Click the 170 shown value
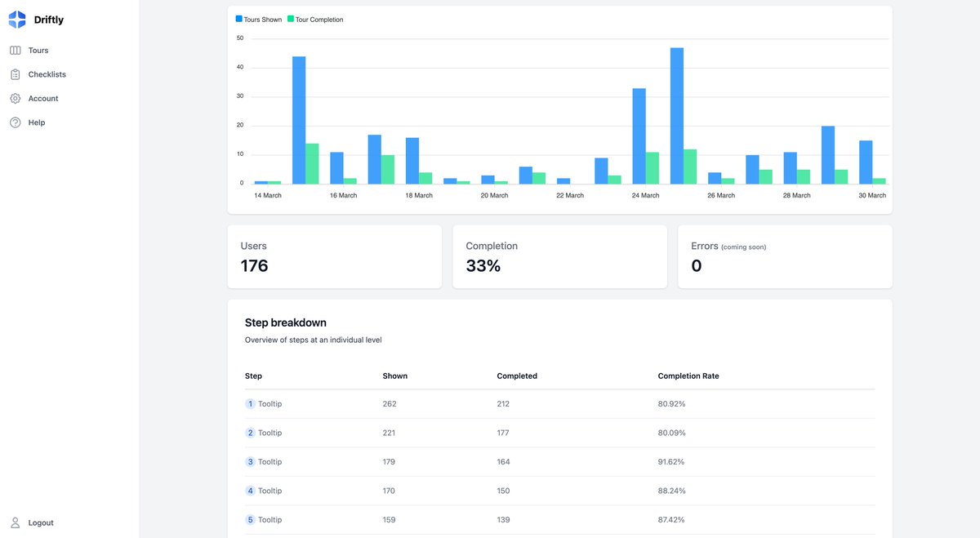Screen dimensions: 980x538 point(389,491)
